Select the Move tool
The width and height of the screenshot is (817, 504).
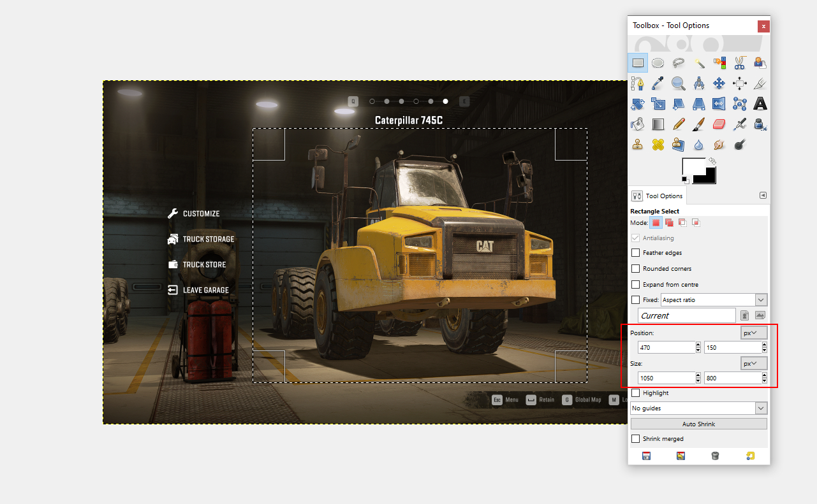[719, 83]
